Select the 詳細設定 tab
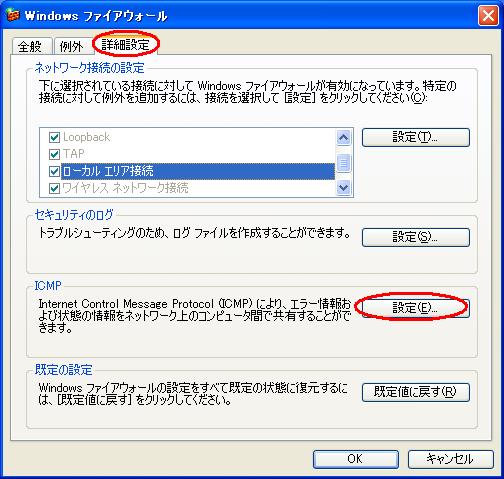Viewport: 504px width, 479px height. click(x=126, y=44)
